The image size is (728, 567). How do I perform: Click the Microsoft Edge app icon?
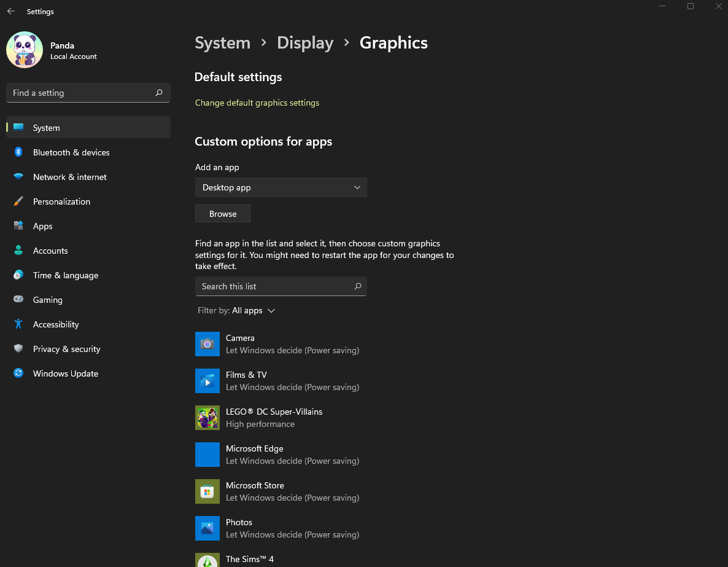(x=207, y=455)
